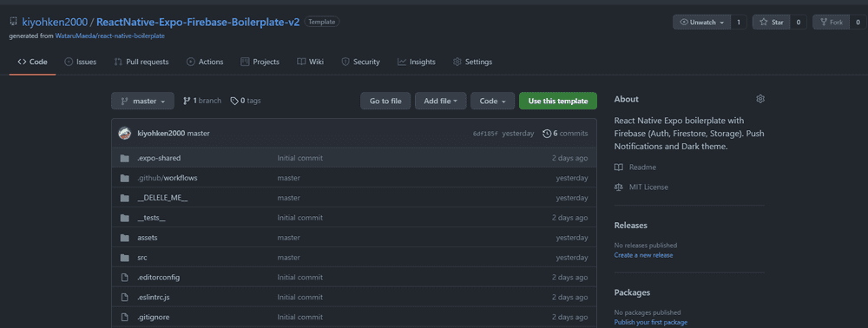This screenshot has width=868, height=328.
Task: Open the master branch dropdown
Action: [x=143, y=102]
